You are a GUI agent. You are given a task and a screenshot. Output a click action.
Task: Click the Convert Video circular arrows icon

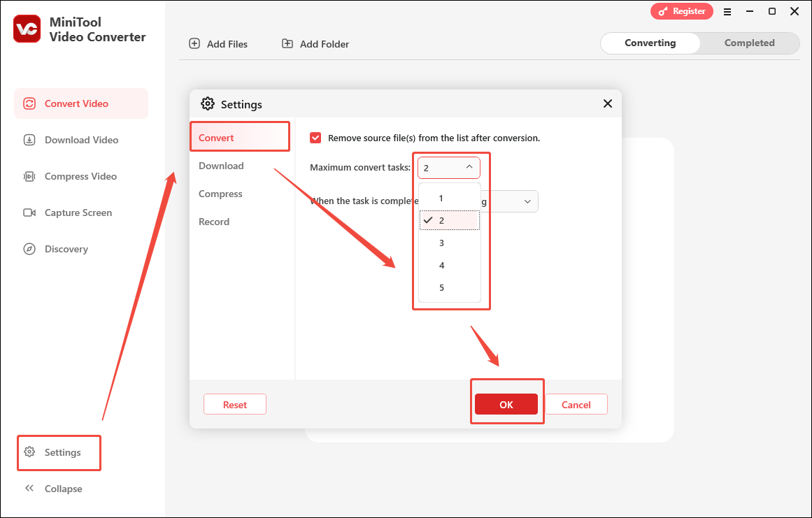(29, 103)
